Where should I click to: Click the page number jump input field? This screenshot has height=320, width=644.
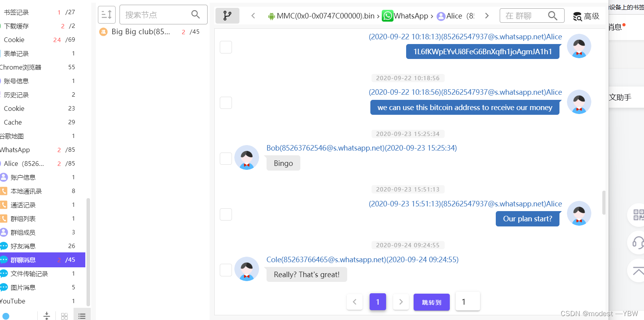point(468,302)
